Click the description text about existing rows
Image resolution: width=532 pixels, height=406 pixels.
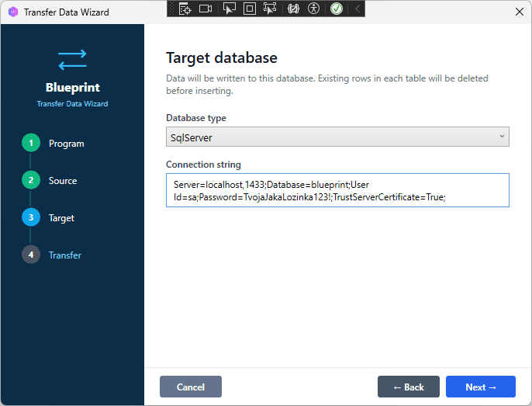coord(327,85)
